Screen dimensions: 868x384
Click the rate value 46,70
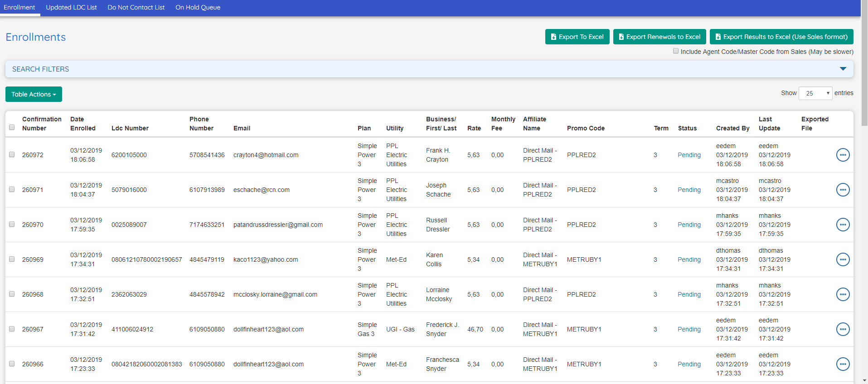coord(475,329)
